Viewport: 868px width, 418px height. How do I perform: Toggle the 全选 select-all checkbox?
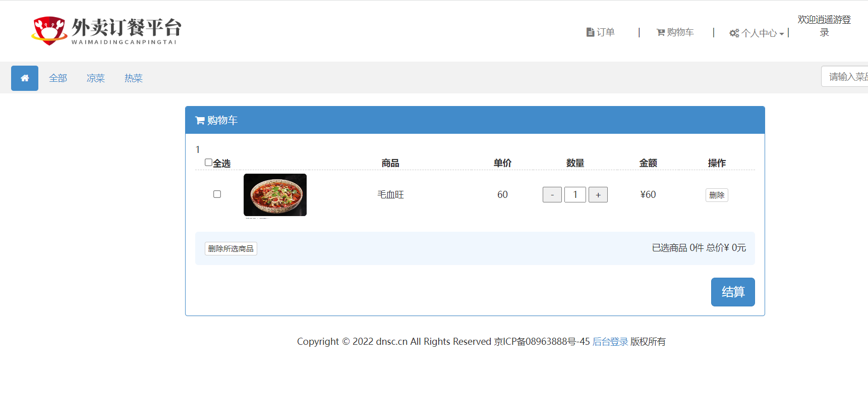208,163
